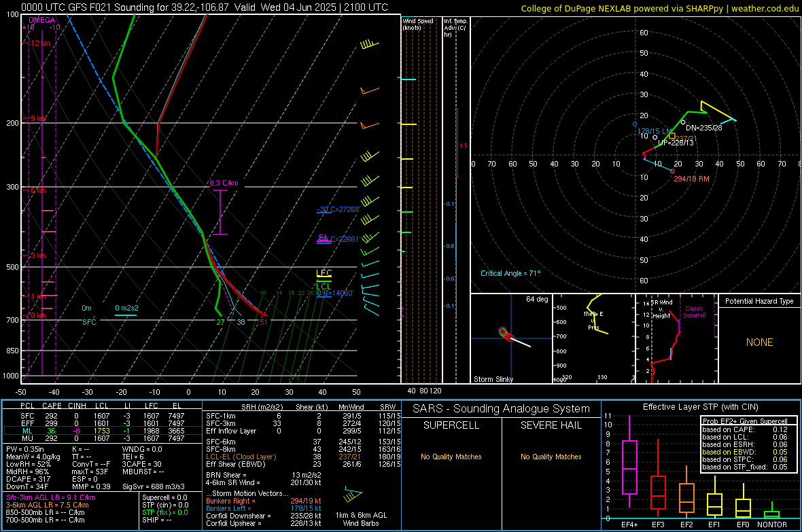
Task: Click the 'SigSvr = 688 m3/s3' value
Action: pos(153,486)
